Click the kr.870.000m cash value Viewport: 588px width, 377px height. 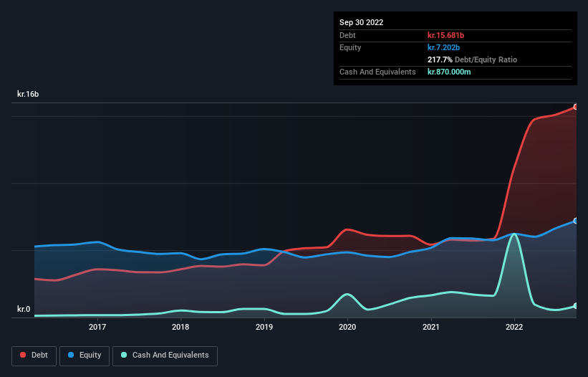click(449, 72)
